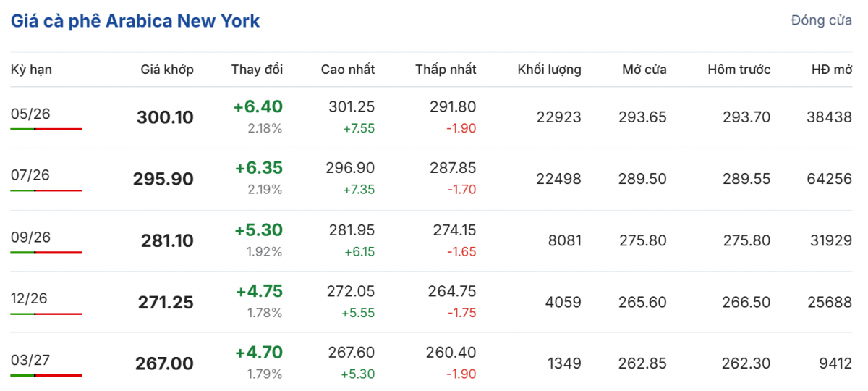Viewport: 868px width, 391px height.
Task: Select the 'Kỳ hạn' column header
Action: point(32,70)
